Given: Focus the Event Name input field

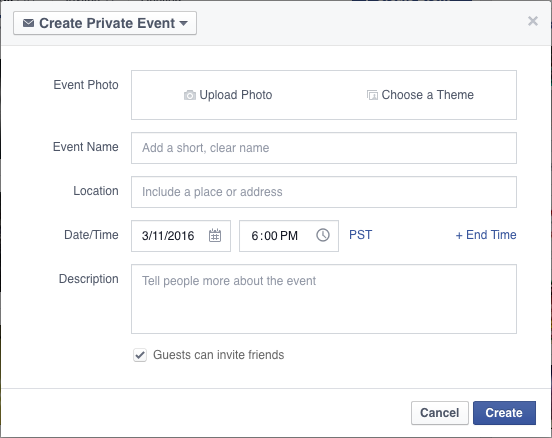Looking at the screenshot, I should (324, 148).
